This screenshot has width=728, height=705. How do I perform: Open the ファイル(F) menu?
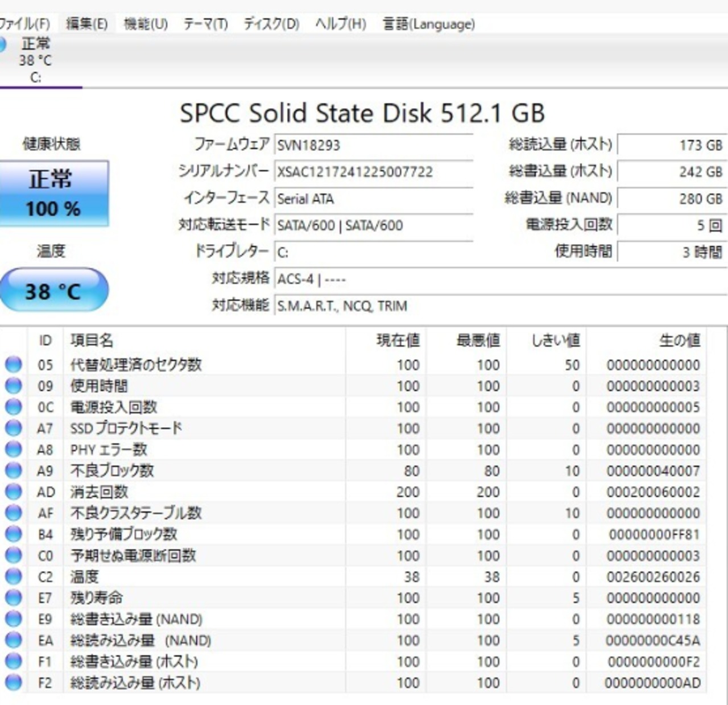24,24
